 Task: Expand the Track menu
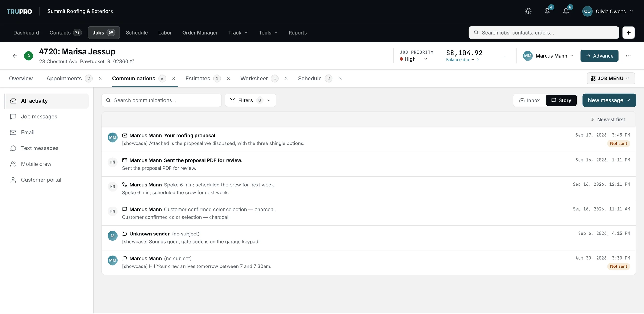point(238,33)
